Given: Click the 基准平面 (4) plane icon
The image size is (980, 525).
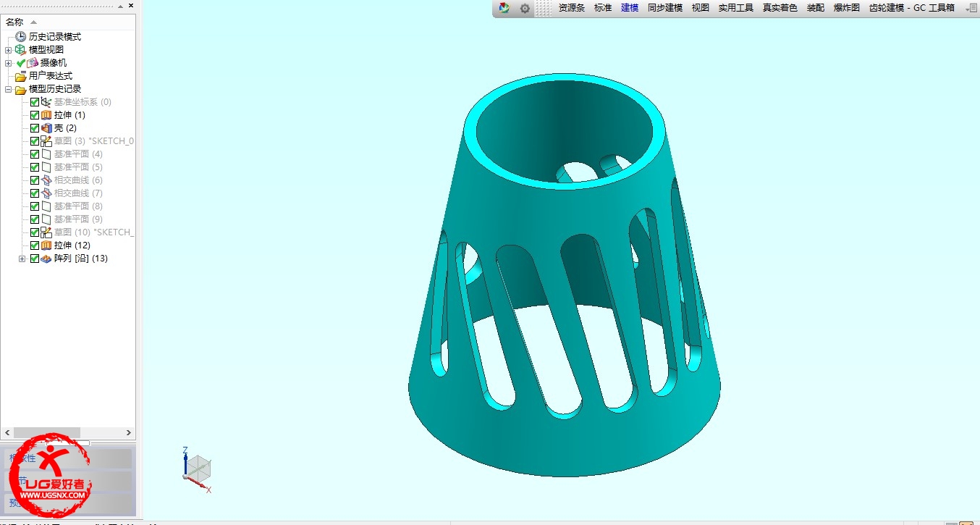Looking at the screenshot, I should [x=46, y=154].
